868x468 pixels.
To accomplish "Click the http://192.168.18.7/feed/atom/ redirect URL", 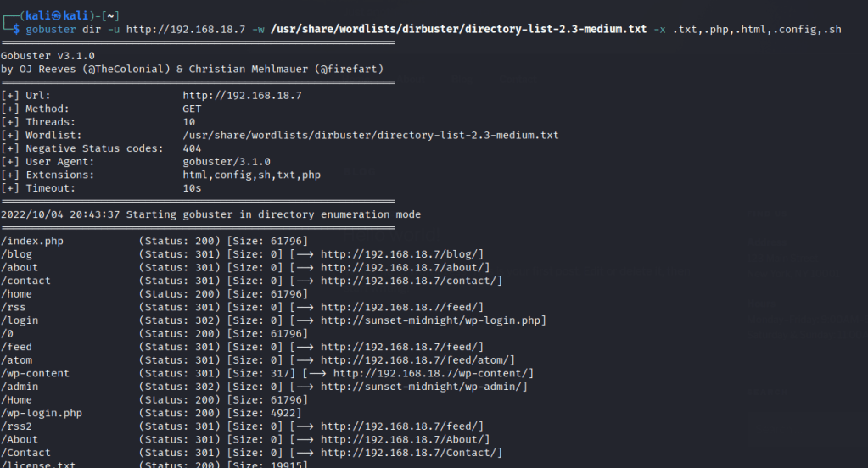I will tap(417, 360).
